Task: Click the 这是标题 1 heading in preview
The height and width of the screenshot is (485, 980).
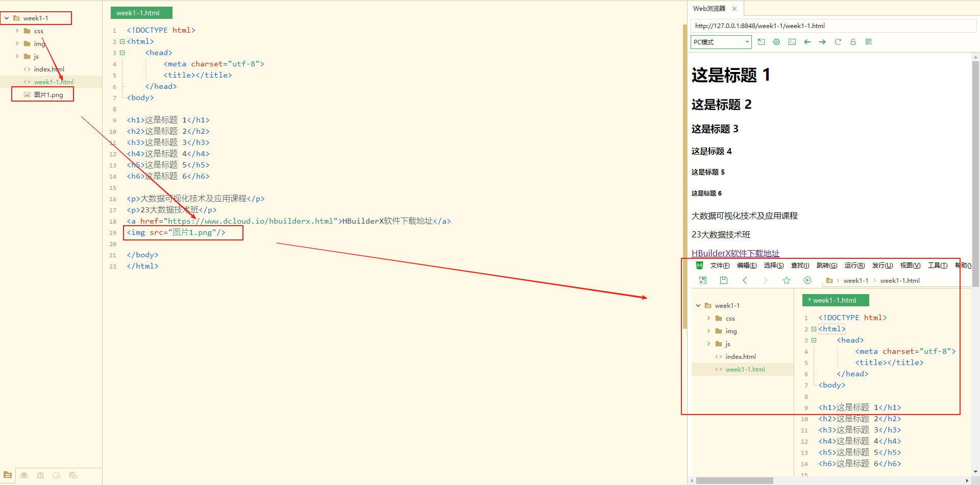Action: 731,75
